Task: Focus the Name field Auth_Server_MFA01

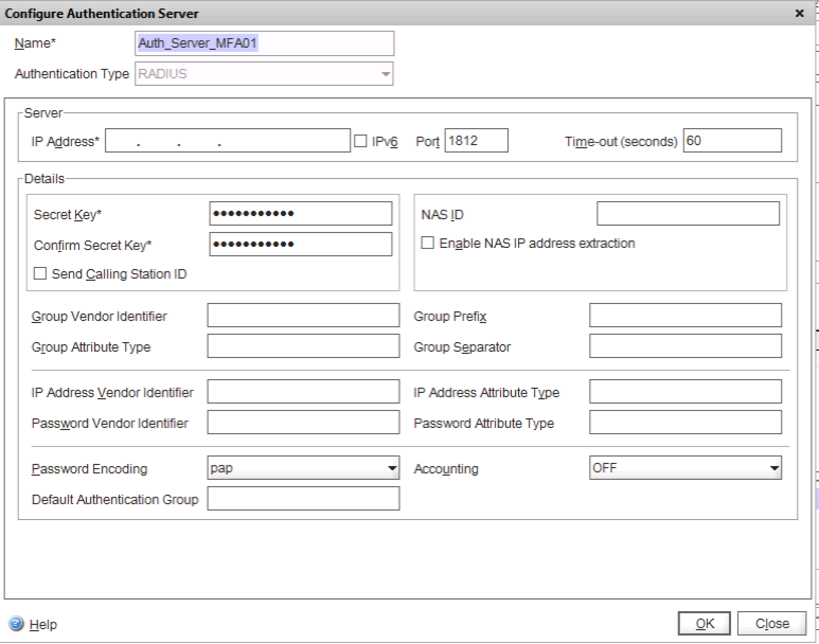Action: click(264, 43)
